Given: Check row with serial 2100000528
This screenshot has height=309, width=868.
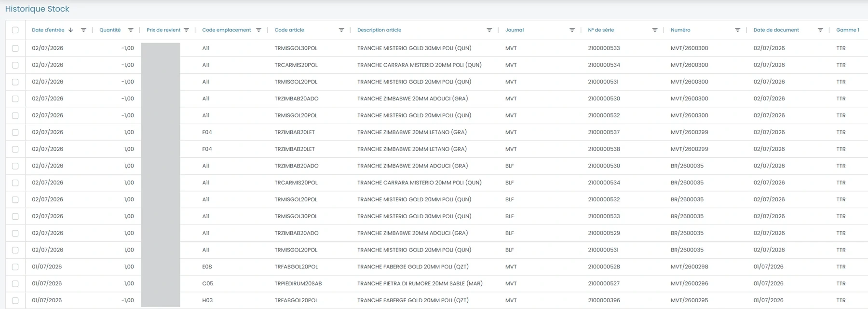Looking at the screenshot, I should 15,267.
